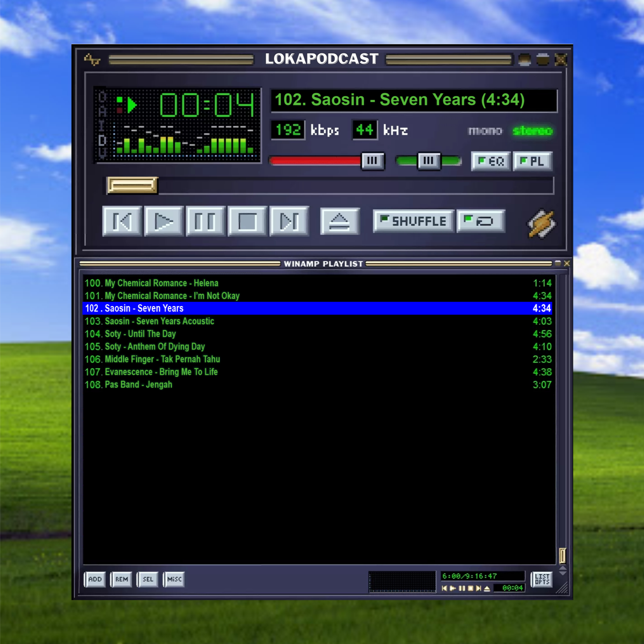Click mini Pause button in playlist footer
The image size is (644, 644).
click(x=462, y=588)
